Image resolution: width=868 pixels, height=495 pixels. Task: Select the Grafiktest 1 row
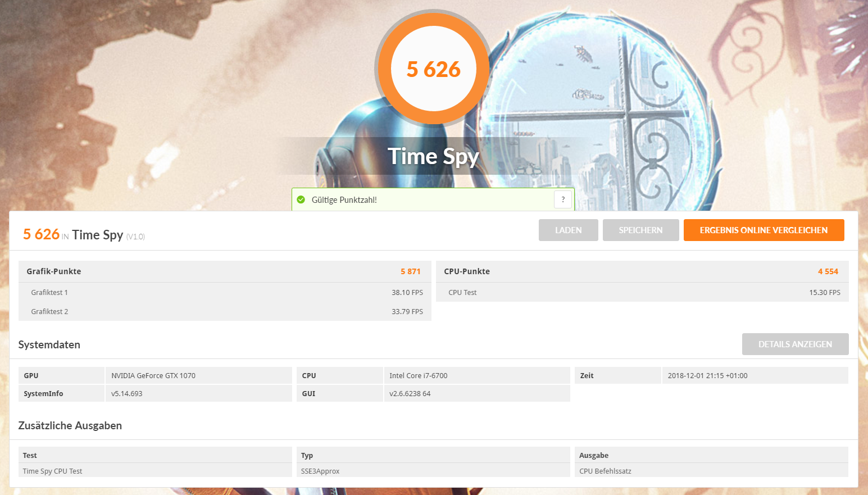pos(225,292)
